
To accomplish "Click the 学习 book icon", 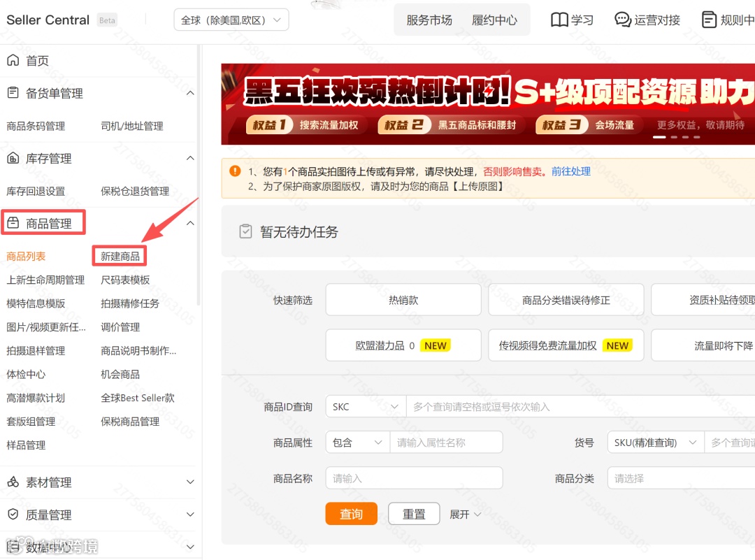I will point(559,20).
